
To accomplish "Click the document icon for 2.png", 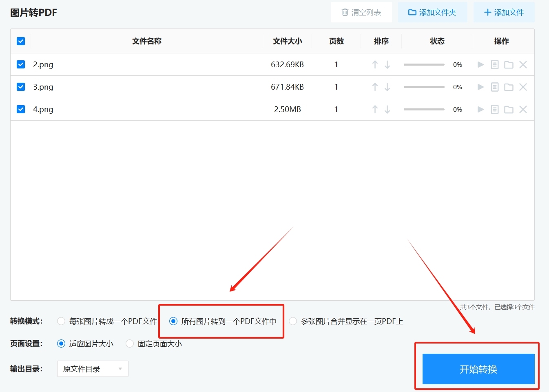I will [494, 64].
